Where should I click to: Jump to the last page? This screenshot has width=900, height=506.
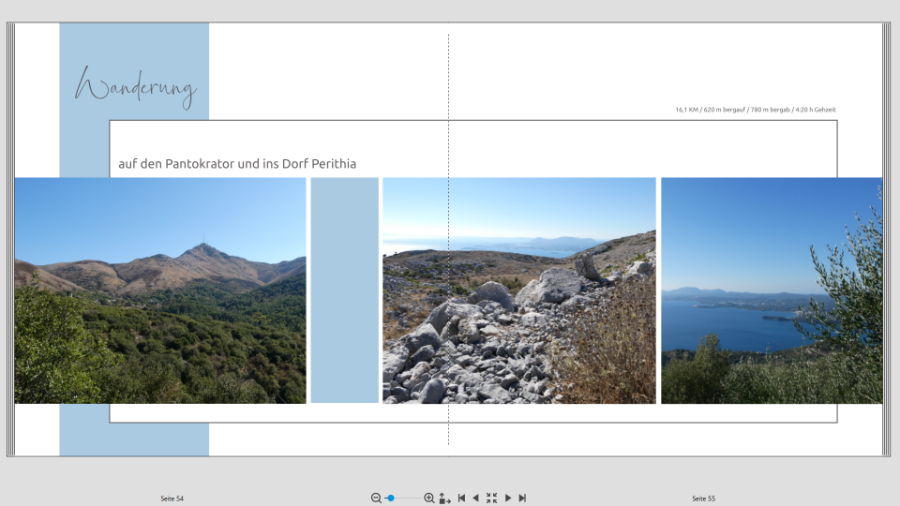coord(522,498)
